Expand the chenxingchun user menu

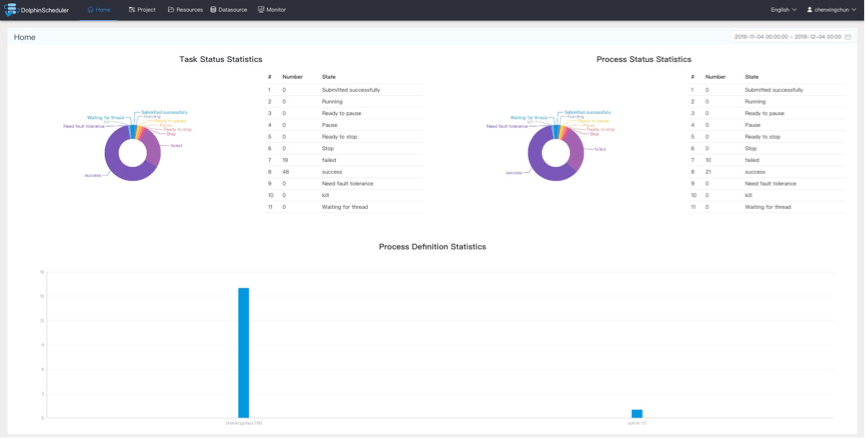click(x=832, y=10)
